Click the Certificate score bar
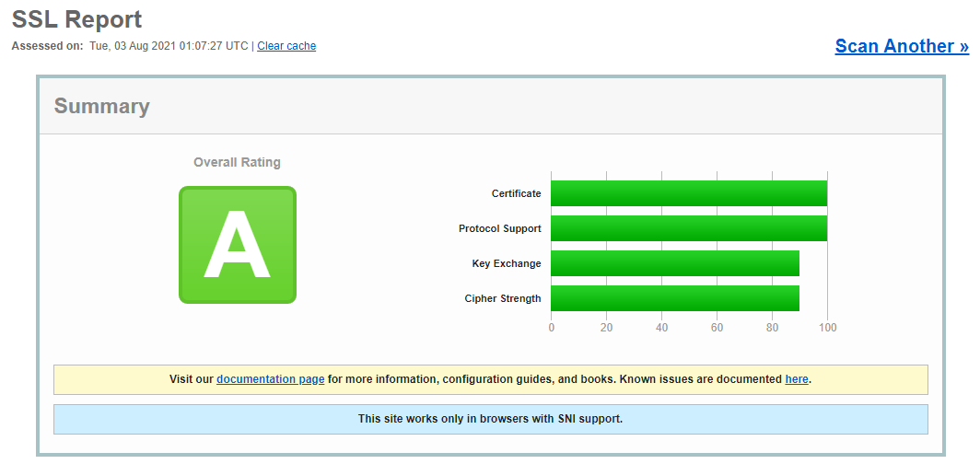Viewport: 980px width, 464px height. pyautogui.click(x=689, y=193)
